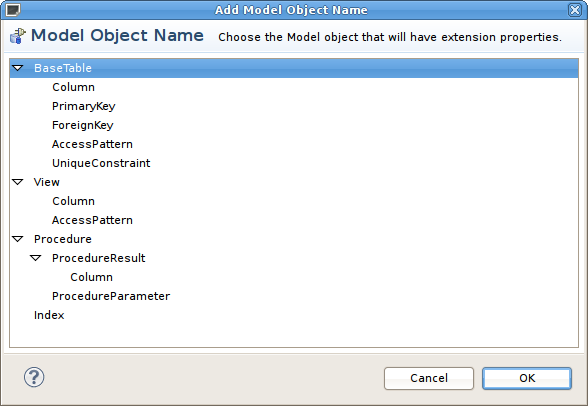Image resolution: width=588 pixels, height=406 pixels.
Task: Select the ForeignKey item
Action: click(82, 125)
